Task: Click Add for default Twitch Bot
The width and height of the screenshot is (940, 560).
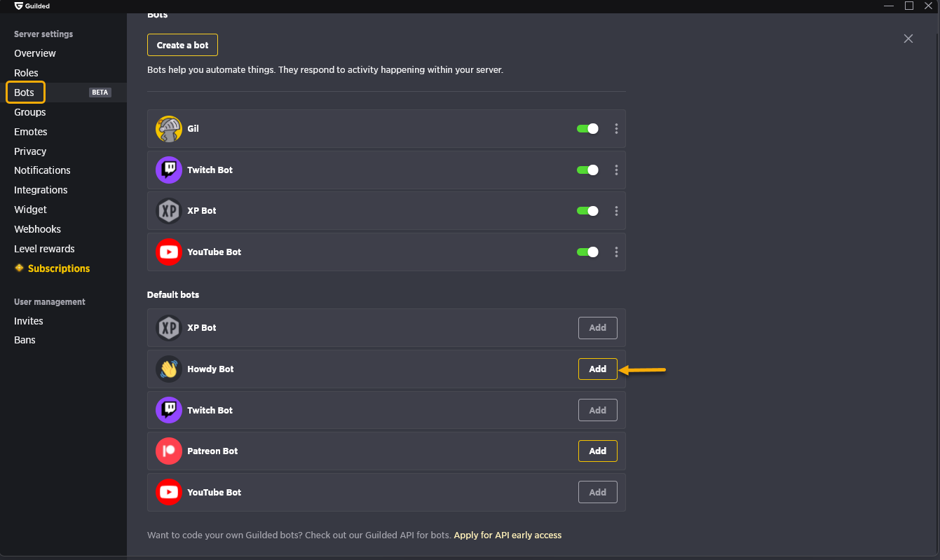Action: (x=598, y=410)
